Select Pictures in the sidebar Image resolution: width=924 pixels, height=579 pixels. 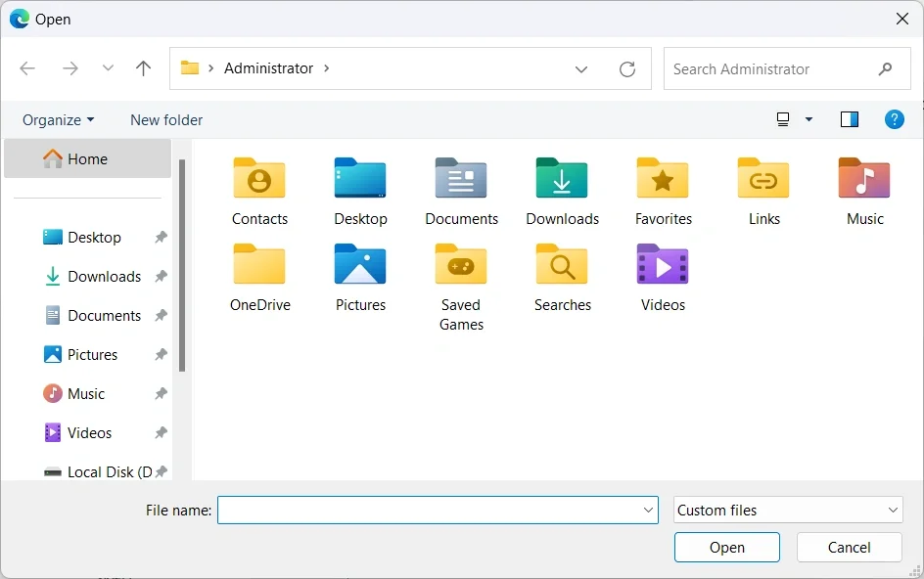point(93,354)
